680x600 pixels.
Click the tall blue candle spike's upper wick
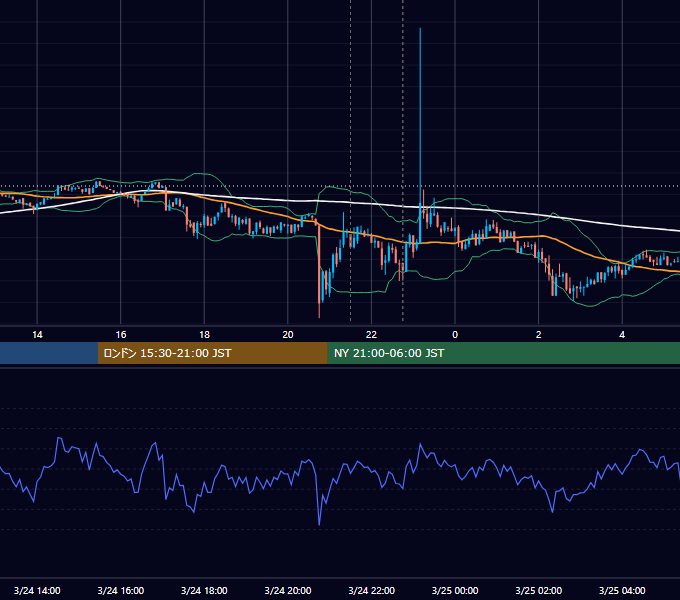[420, 113]
